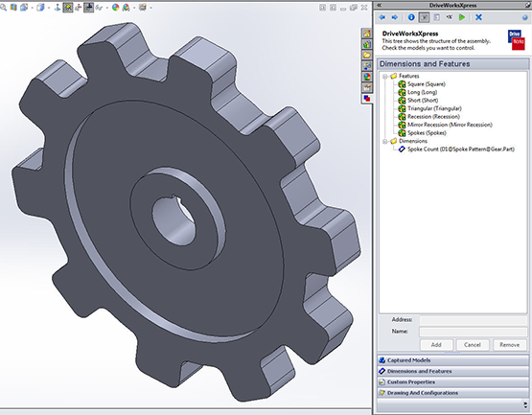Image resolution: width=532 pixels, height=415 pixels.
Task: Collapse task pane with double chevron
Action: pyautogui.click(x=380, y=5)
